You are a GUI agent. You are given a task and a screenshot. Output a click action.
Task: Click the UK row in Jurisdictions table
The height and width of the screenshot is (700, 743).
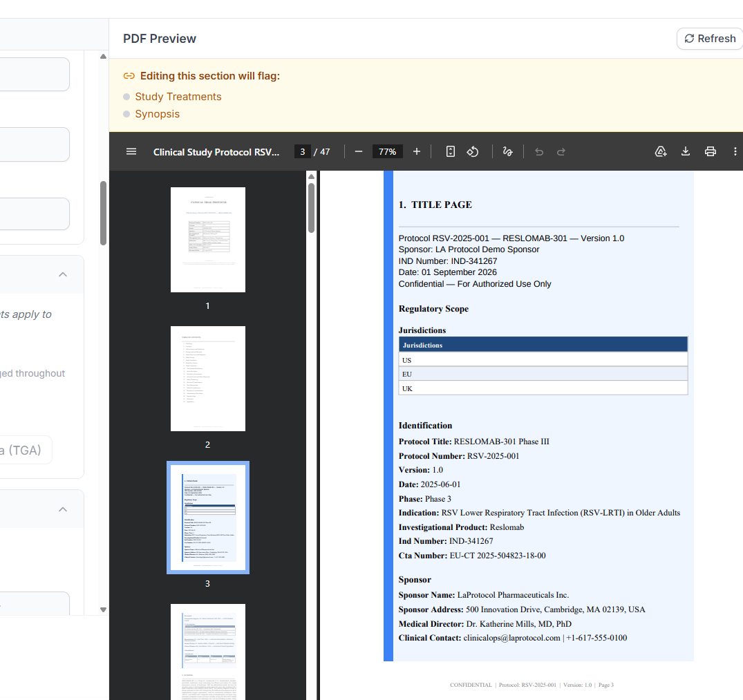543,388
